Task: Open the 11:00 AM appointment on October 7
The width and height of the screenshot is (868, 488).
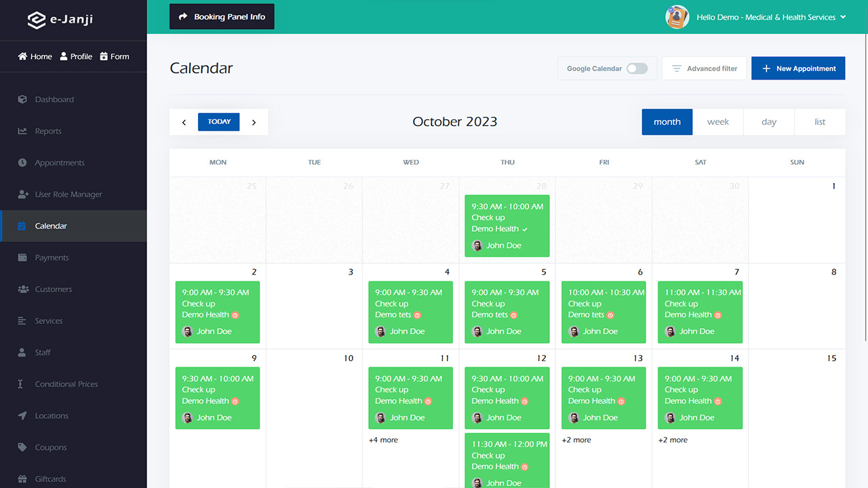Action: (700, 312)
